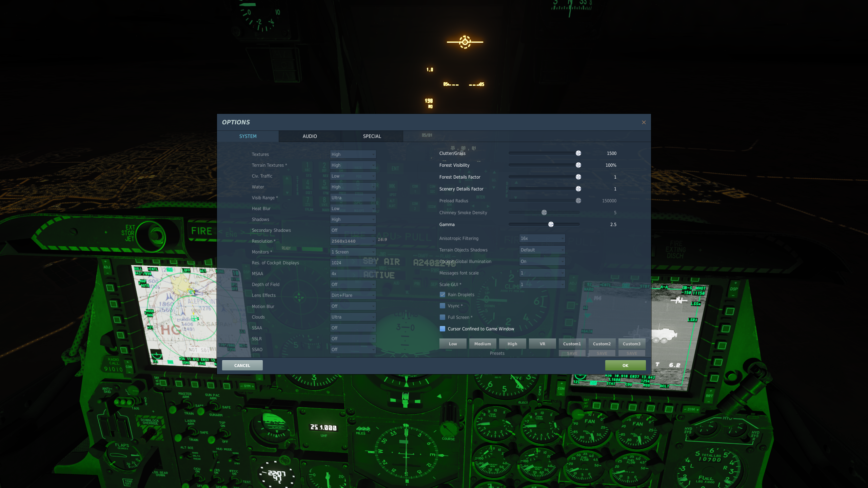Open the SSAO dropdown
Image resolution: width=868 pixels, height=488 pixels.
tap(353, 349)
